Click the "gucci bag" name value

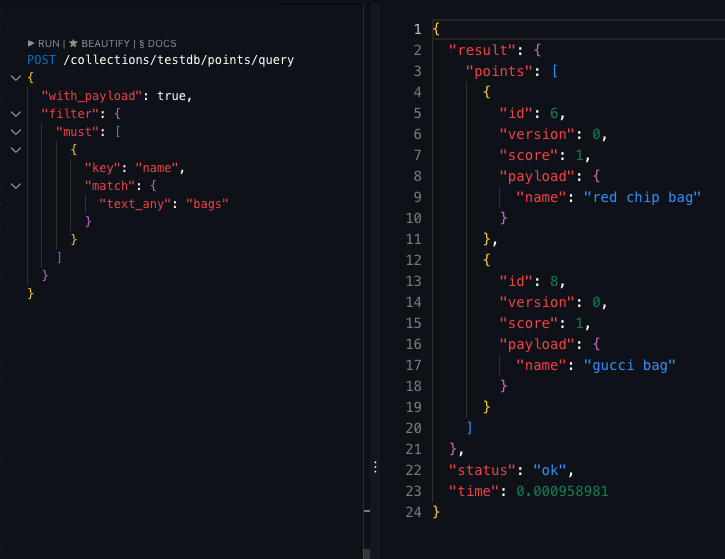tap(630, 365)
